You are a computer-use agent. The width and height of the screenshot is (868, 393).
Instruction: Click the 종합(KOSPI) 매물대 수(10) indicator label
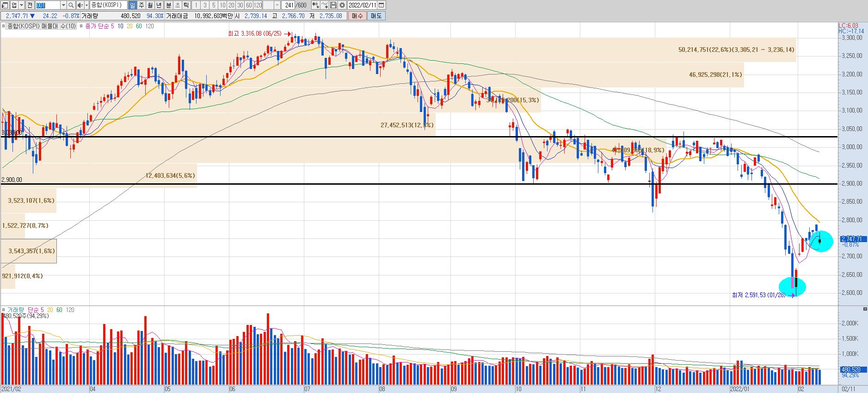(42, 26)
